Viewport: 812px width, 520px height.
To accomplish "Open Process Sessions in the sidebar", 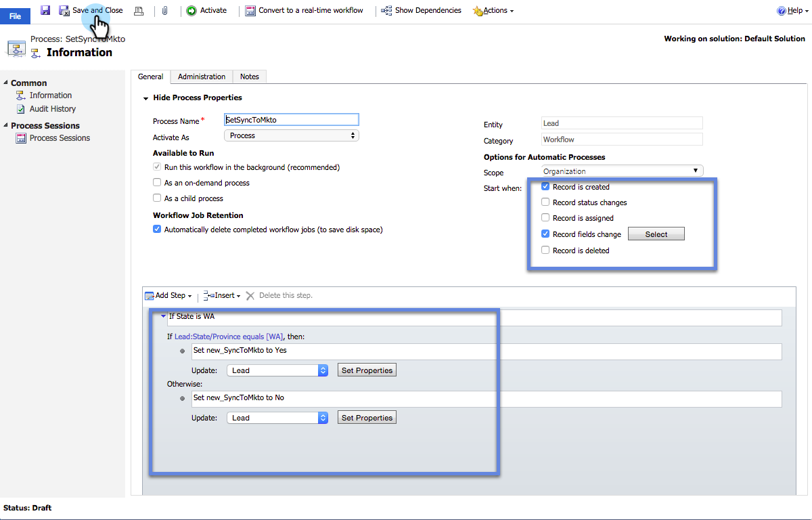I will (x=60, y=138).
